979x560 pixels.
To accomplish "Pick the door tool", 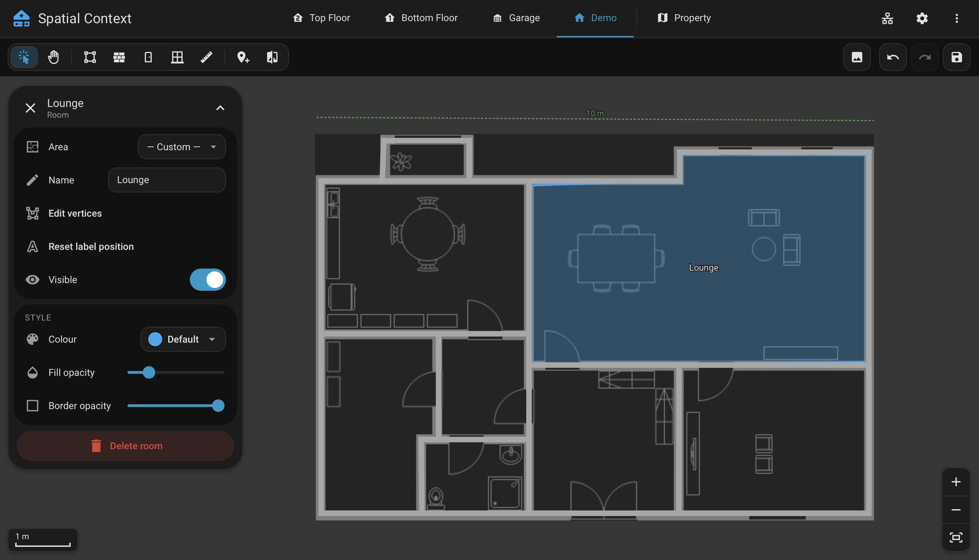I will (148, 57).
